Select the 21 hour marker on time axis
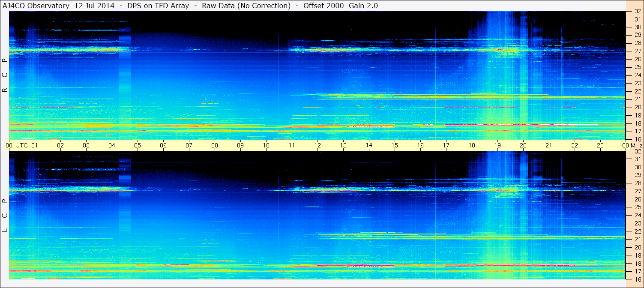Screen dimensions: 644x288 pyautogui.click(x=549, y=145)
